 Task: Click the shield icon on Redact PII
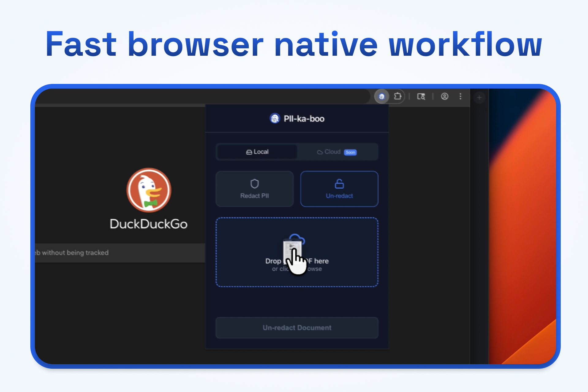point(254,184)
